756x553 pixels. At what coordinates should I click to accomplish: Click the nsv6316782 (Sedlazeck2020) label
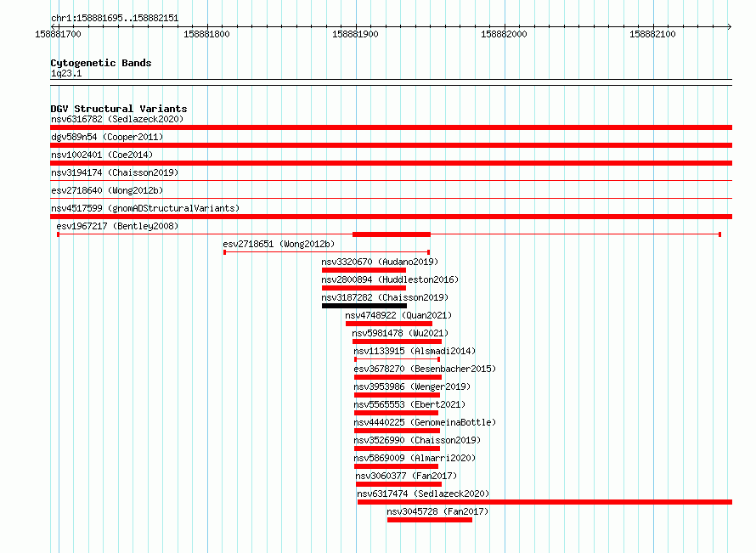click(117, 119)
